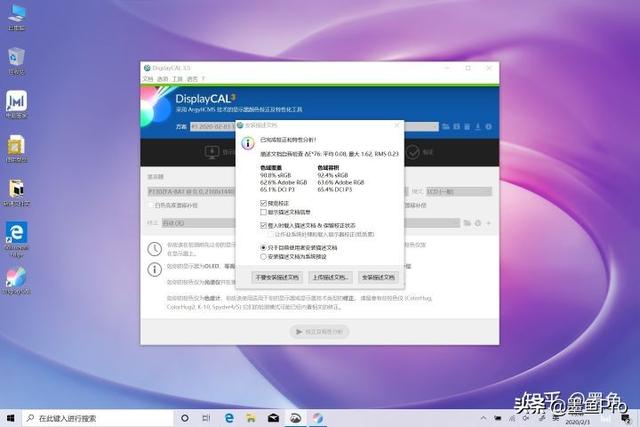Switch to the DisplayCAL taskbar button

click(317, 418)
